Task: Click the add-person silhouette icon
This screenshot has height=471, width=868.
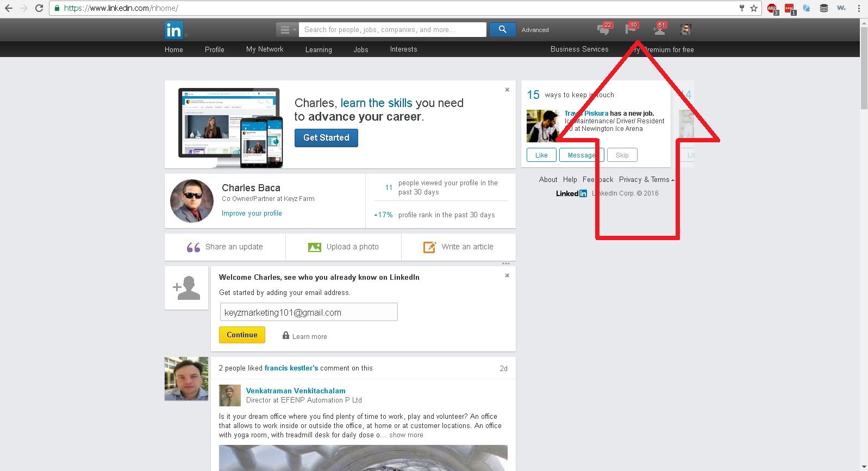Action: tap(186, 288)
